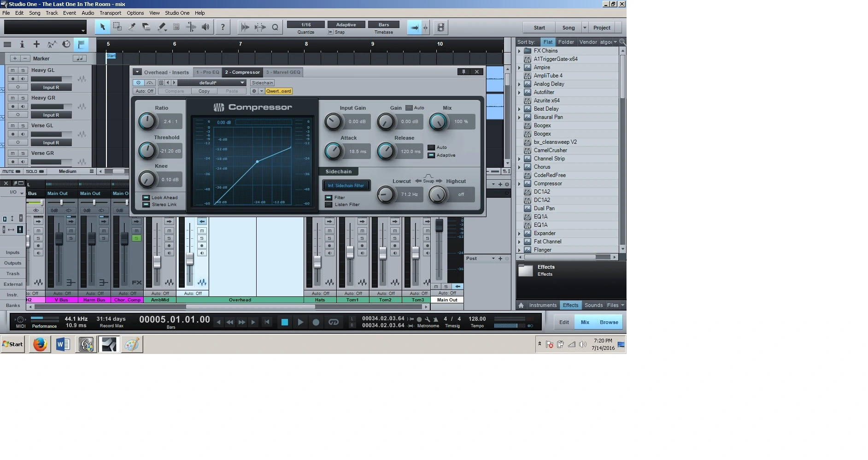Click the Copy preset button
Screen dimensions: 868x460
click(x=204, y=91)
